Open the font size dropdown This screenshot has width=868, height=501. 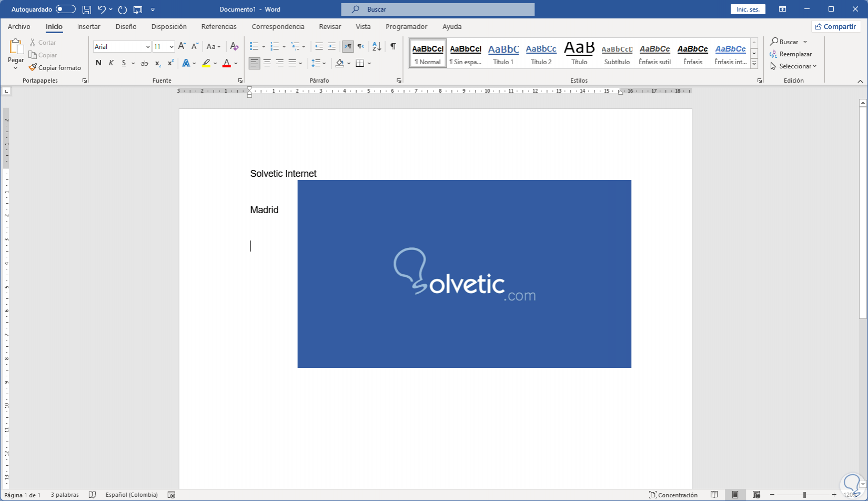click(171, 47)
